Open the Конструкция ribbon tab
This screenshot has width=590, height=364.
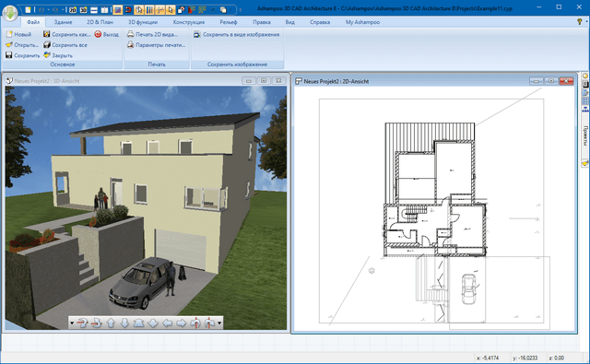pyautogui.click(x=189, y=22)
